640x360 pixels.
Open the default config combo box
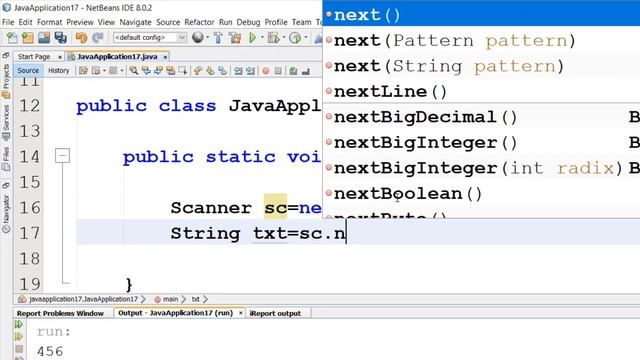coord(150,38)
